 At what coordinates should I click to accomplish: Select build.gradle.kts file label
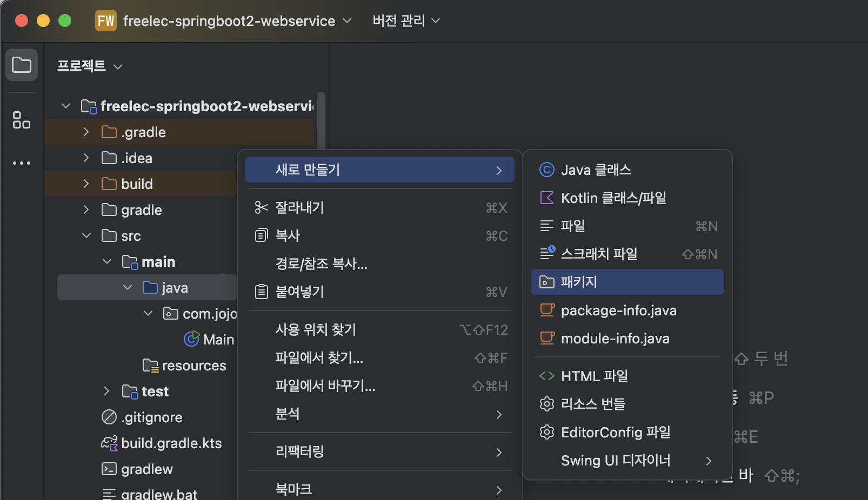(171, 443)
